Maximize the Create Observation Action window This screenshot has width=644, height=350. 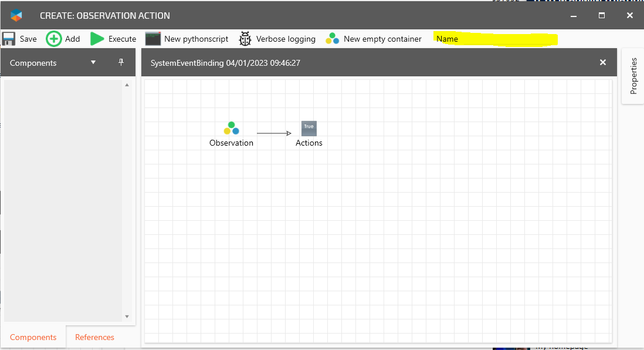(x=601, y=16)
